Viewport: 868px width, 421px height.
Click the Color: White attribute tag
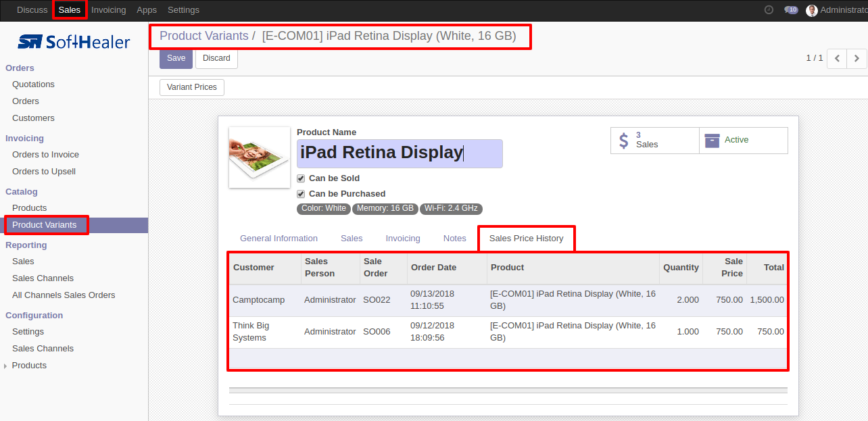click(324, 209)
